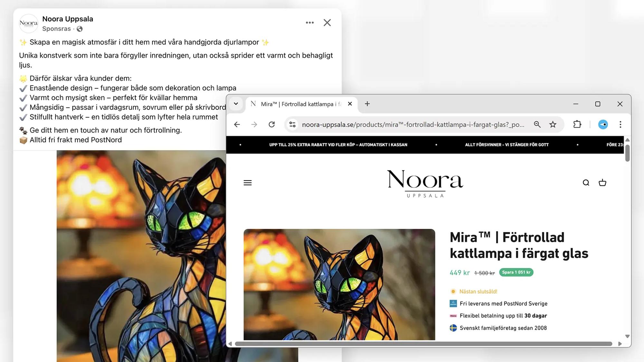Click the '449 kr' price

pyautogui.click(x=459, y=273)
